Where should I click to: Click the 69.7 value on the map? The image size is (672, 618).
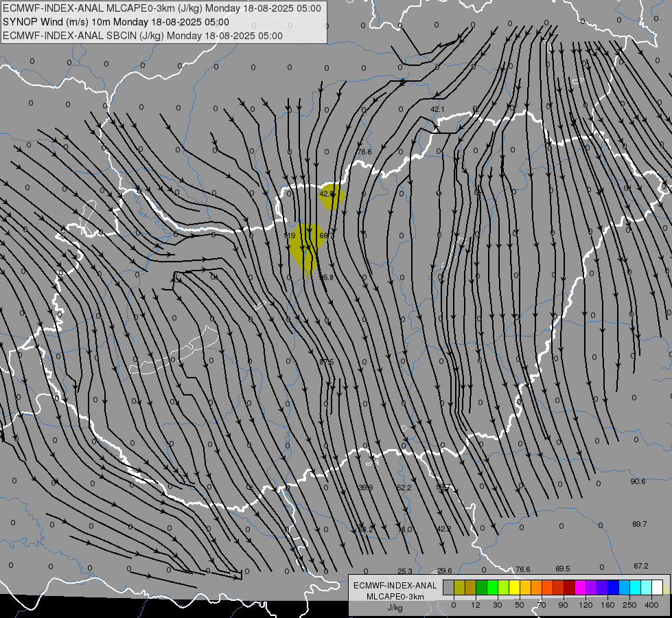tap(640, 524)
